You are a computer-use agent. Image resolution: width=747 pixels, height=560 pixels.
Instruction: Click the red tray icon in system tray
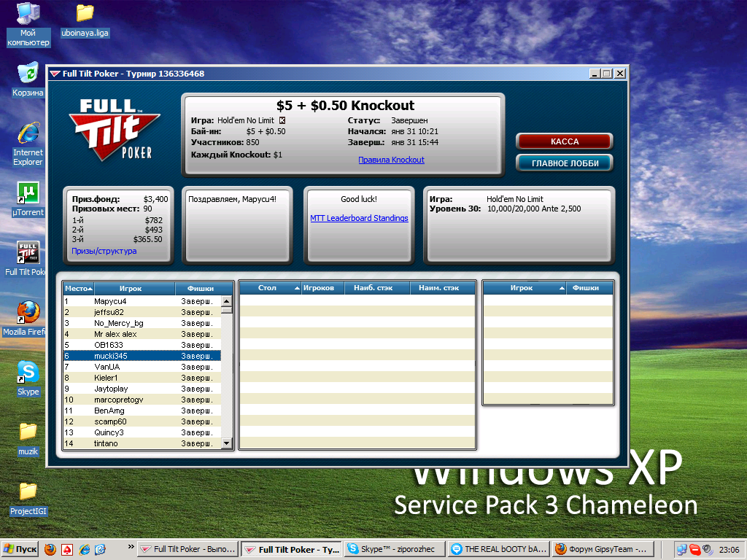click(694, 550)
